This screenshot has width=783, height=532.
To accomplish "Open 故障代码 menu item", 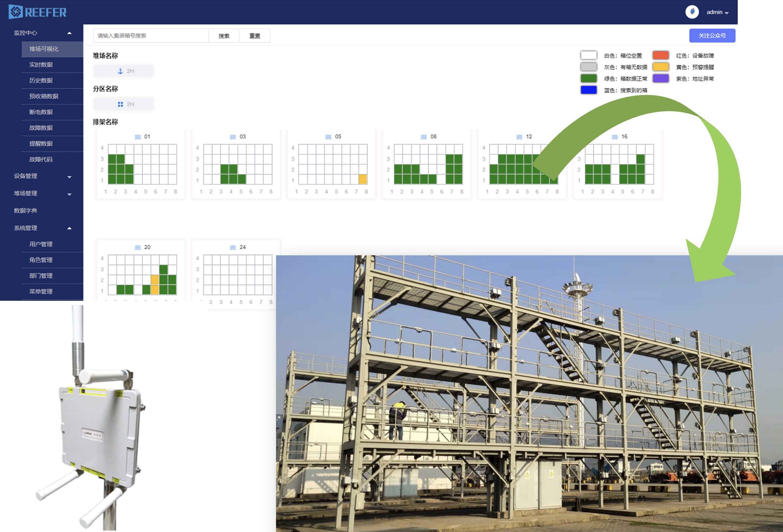I will coord(41,160).
